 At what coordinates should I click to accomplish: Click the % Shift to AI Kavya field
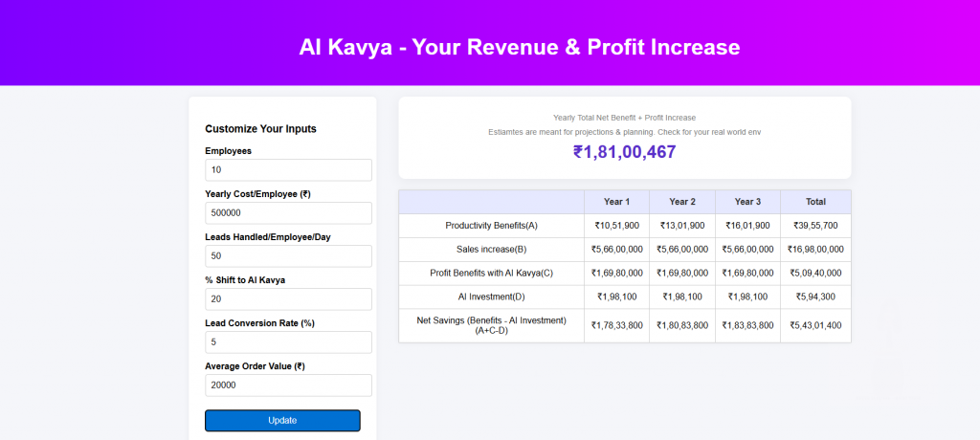[288, 299]
